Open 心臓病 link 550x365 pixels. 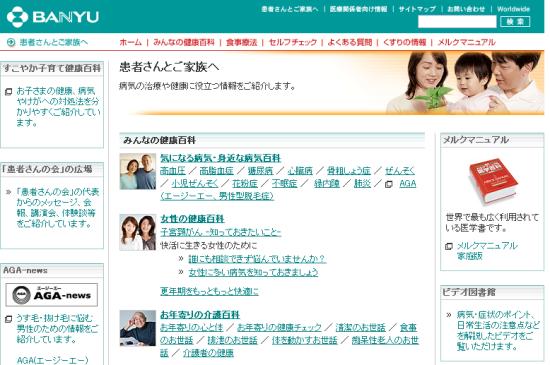click(300, 171)
